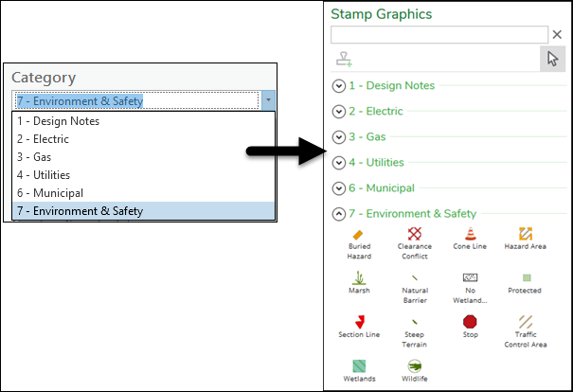Image resolution: width=573 pixels, height=392 pixels.
Task: Expand the 3 - Gas group
Action: 339,137
